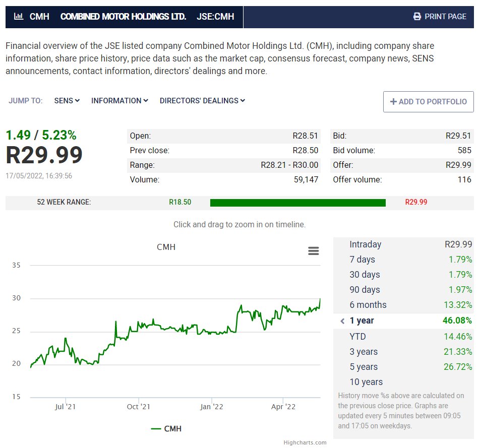Click the Jul '21 axis label
The height and width of the screenshot is (448, 480).
click(65, 407)
